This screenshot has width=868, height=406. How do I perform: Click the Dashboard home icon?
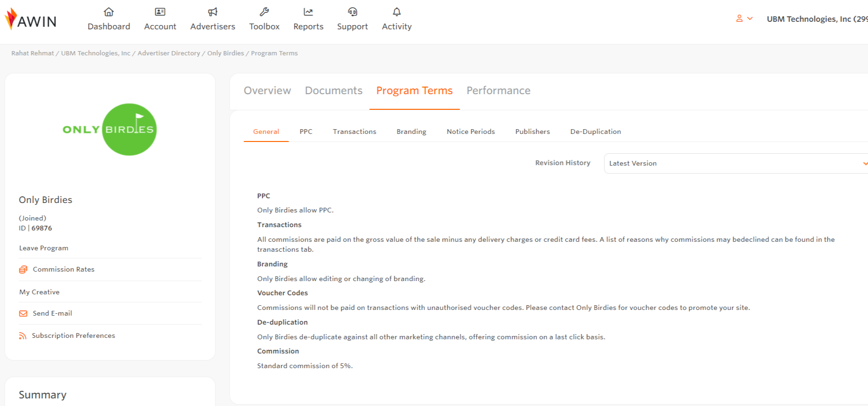click(109, 12)
